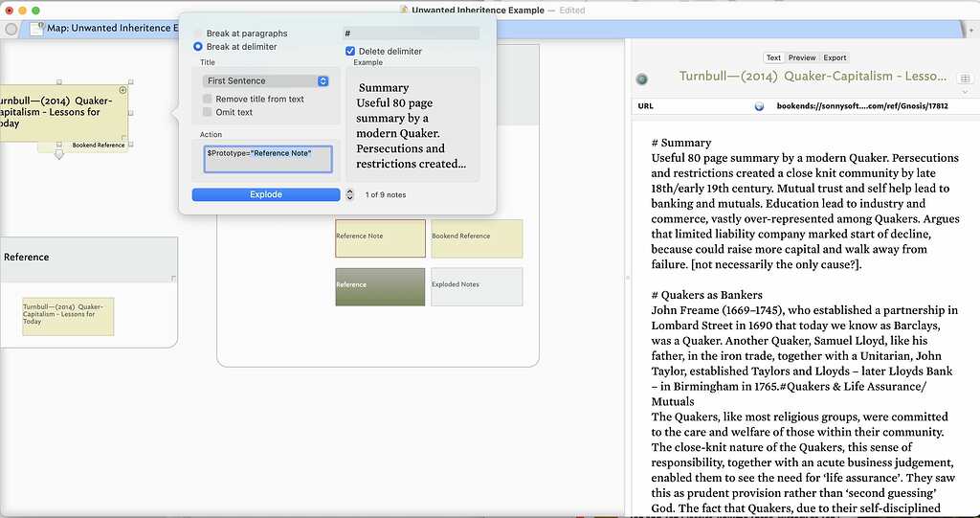Click the 1 of 9 notes label

(x=386, y=194)
